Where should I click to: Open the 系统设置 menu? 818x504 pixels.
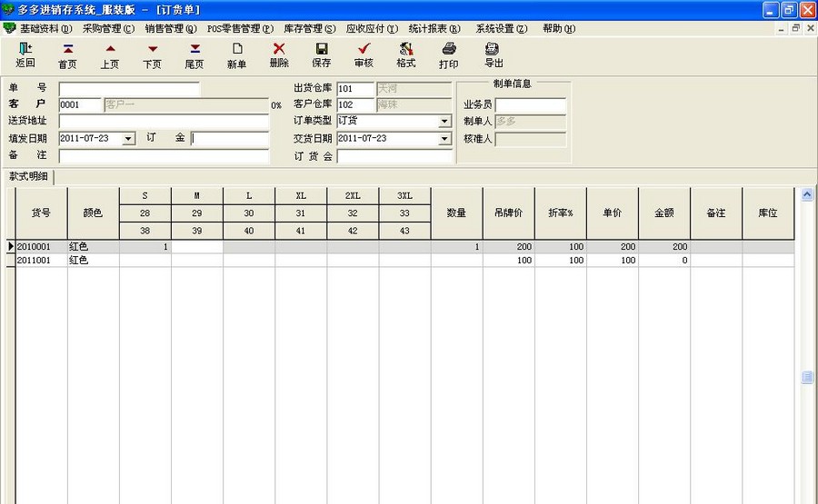point(502,29)
